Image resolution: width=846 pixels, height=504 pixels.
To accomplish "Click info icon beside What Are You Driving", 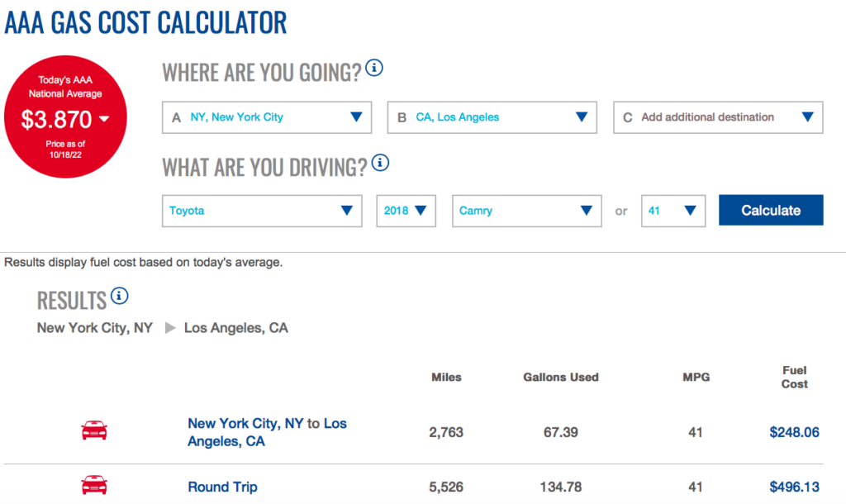I will point(380,163).
